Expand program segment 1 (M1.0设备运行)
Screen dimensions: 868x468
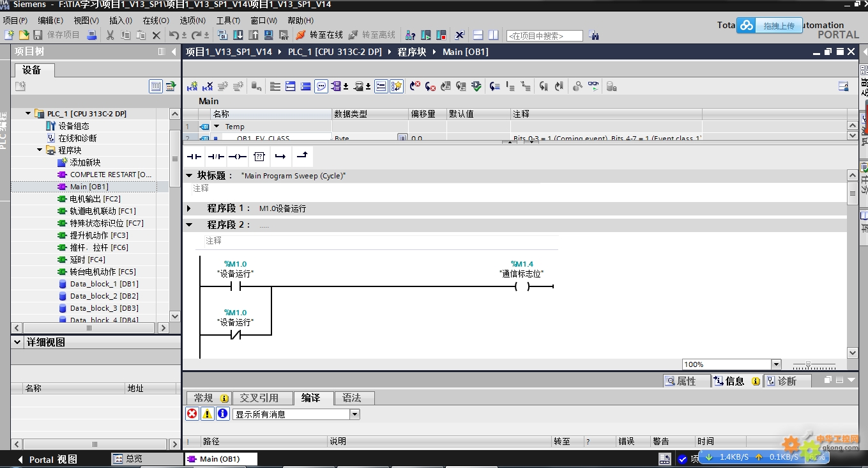[189, 208]
